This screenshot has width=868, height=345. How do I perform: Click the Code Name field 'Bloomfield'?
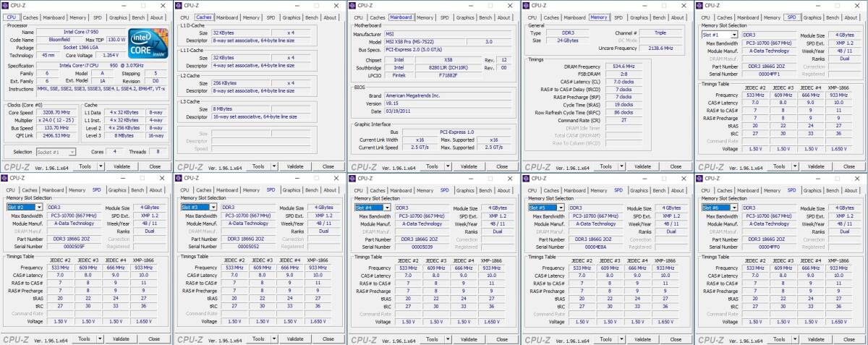point(59,40)
